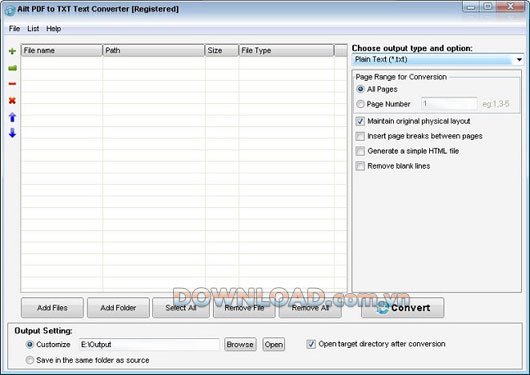Close the converter window

pyautogui.click(x=510, y=7)
